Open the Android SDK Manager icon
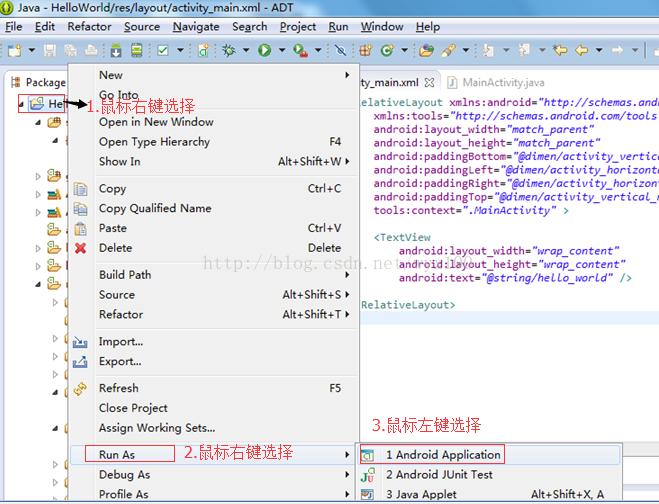The image size is (659, 504). (116, 50)
